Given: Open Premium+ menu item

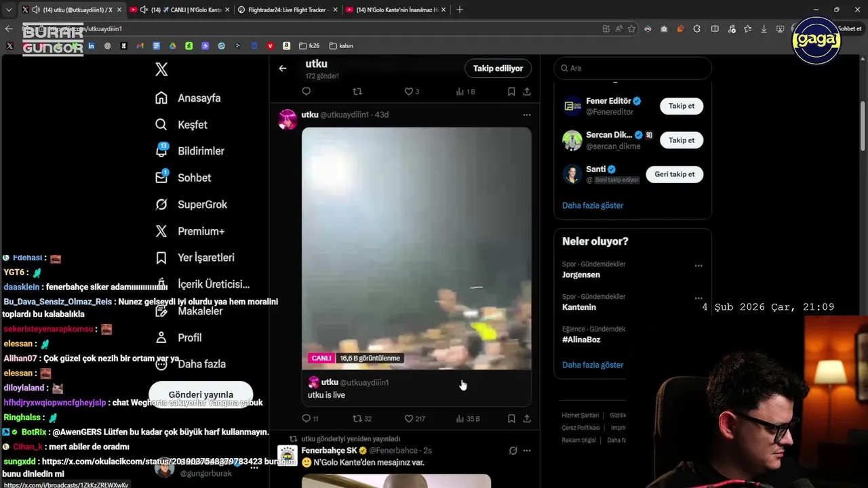Looking at the screenshot, I should click(190, 231).
